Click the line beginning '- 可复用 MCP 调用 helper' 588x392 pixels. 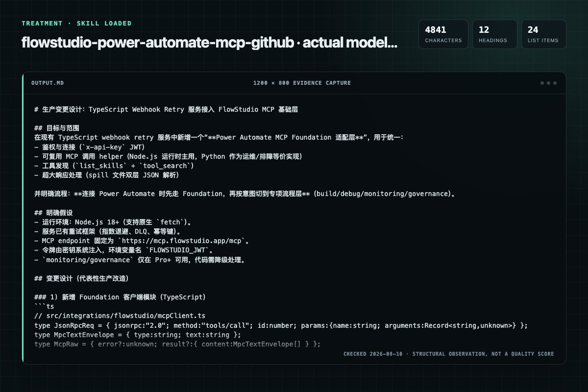click(x=169, y=156)
